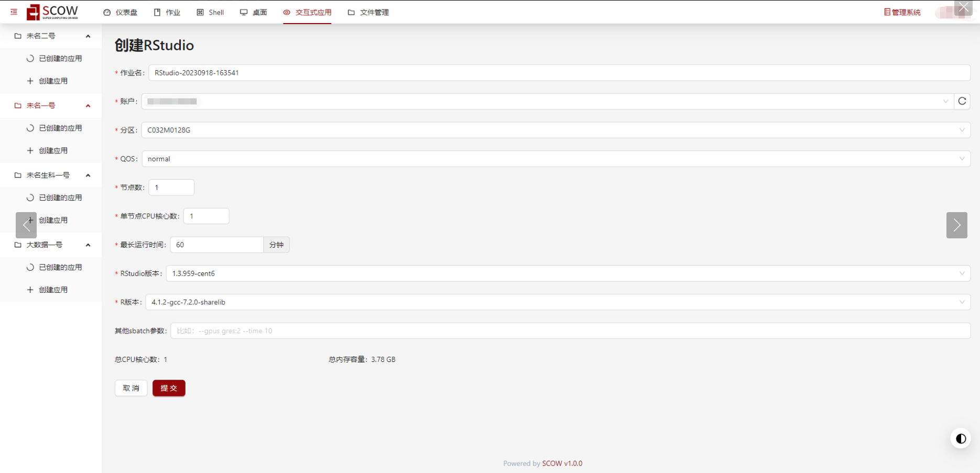Select the 交互式应用 tab

point(307,12)
